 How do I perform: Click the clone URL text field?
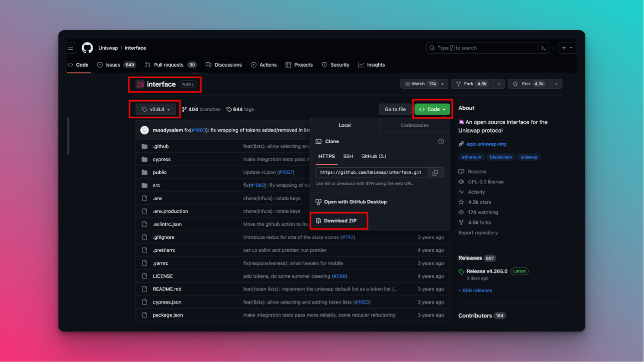(x=372, y=173)
